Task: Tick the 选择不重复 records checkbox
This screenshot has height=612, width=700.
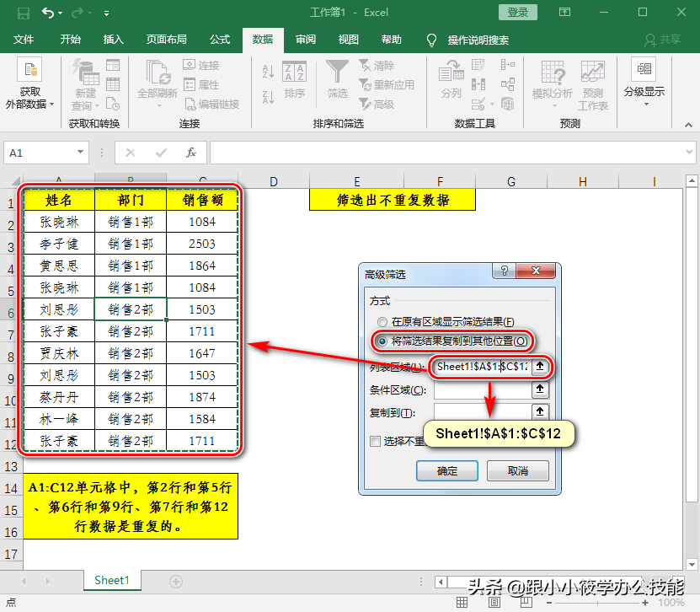Action: click(x=375, y=442)
